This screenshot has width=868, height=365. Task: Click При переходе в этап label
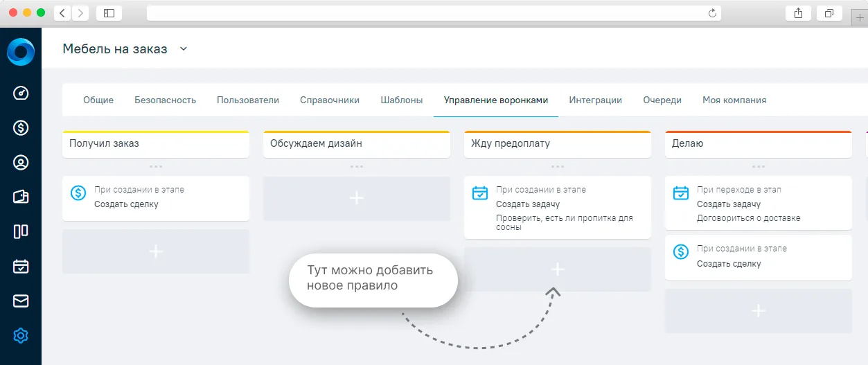point(739,190)
